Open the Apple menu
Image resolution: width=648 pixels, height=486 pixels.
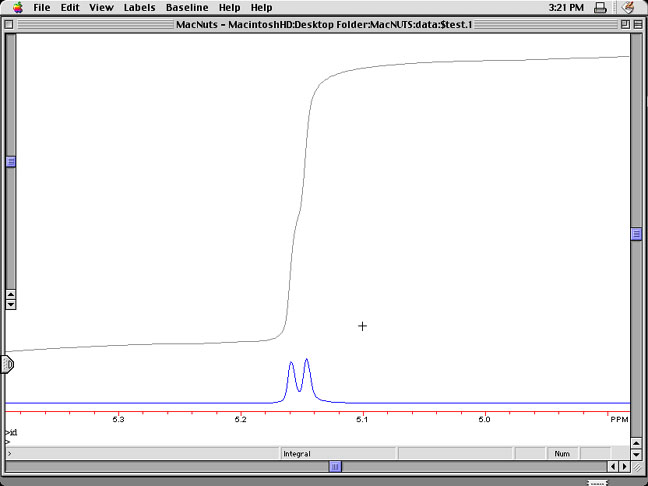coord(17,7)
